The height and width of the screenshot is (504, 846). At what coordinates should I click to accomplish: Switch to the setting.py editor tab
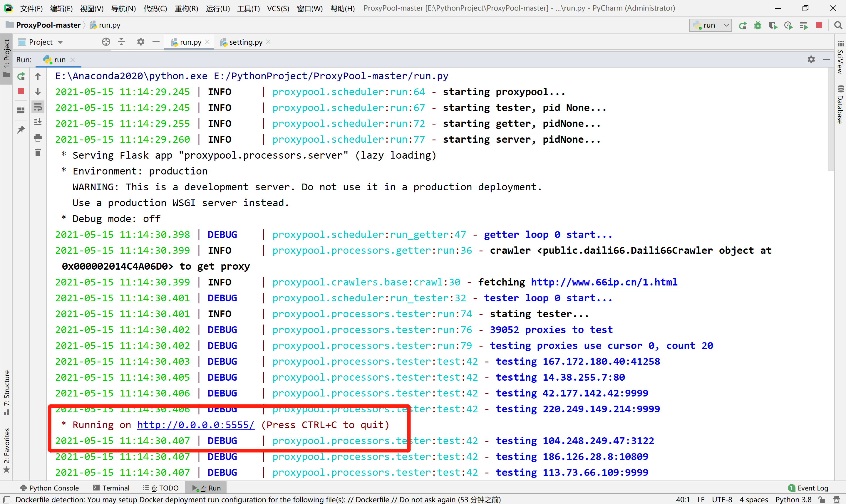point(245,42)
